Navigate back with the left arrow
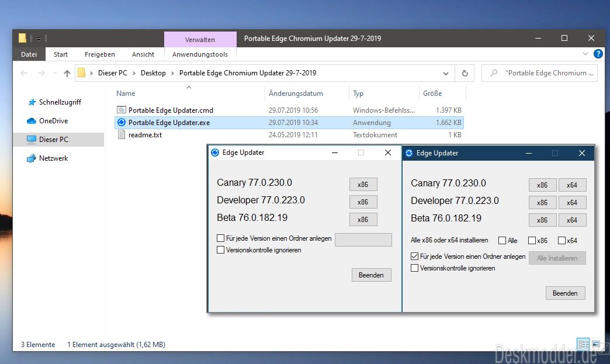The image size is (610, 364). click(24, 73)
